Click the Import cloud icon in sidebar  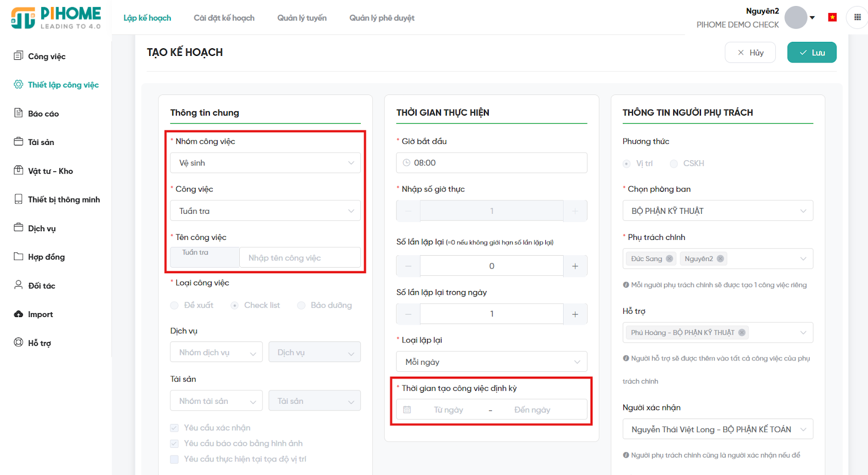click(x=18, y=314)
